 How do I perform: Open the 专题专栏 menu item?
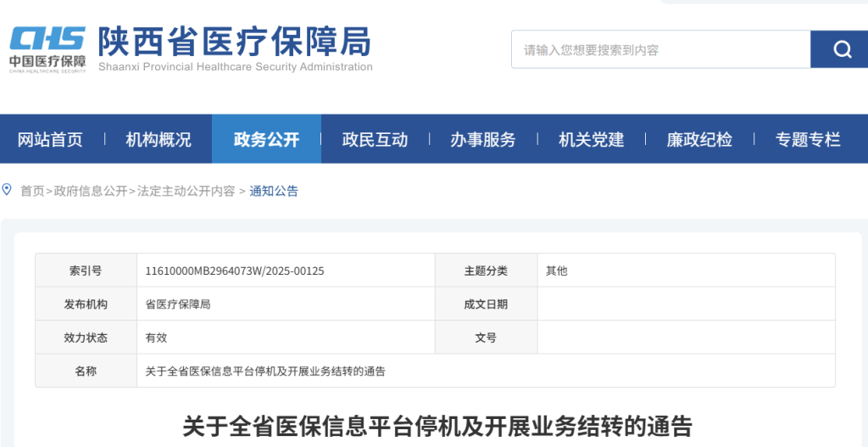pyautogui.click(x=808, y=139)
